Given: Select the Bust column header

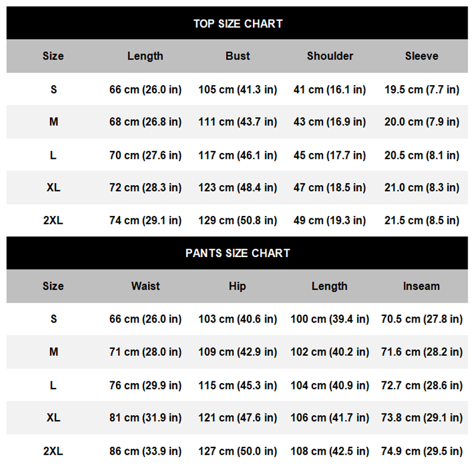Looking at the screenshot, I should click(x=237, y=56).
